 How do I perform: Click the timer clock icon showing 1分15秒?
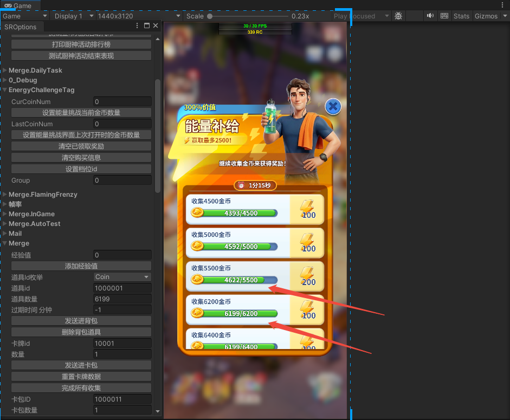241,185
